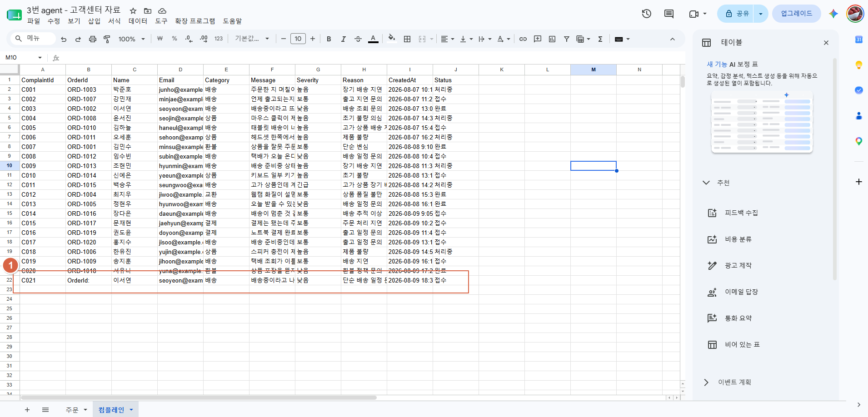Choose the 이메일 답장 table template
The image size is (868, 417).
(741, 292)
